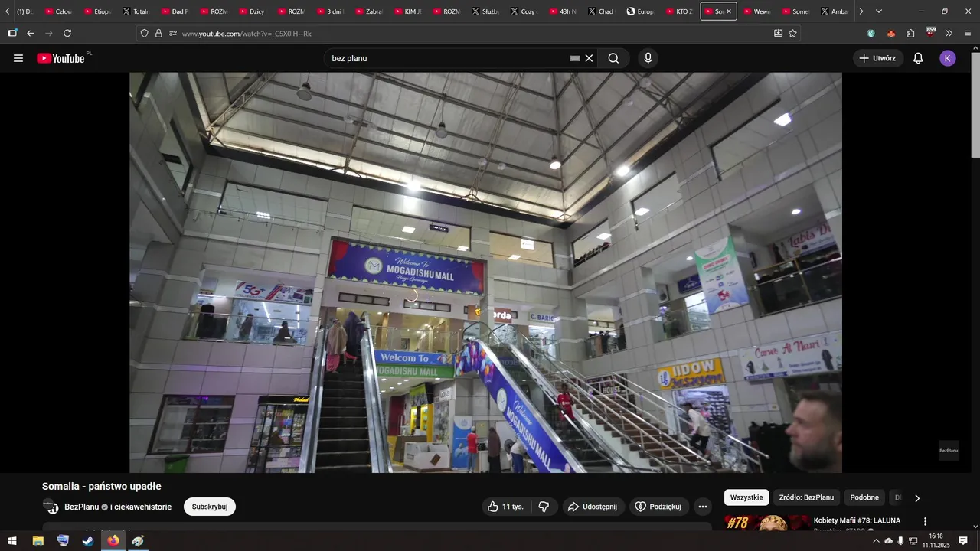
Task: Select the Źródło: BezPlanu chip
Action: tap(806, 497)
